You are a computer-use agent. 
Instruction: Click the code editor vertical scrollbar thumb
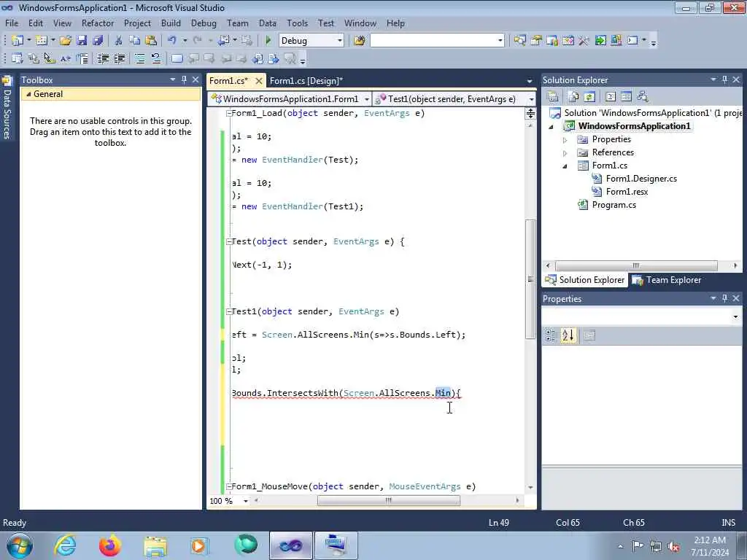click(530, 279)
